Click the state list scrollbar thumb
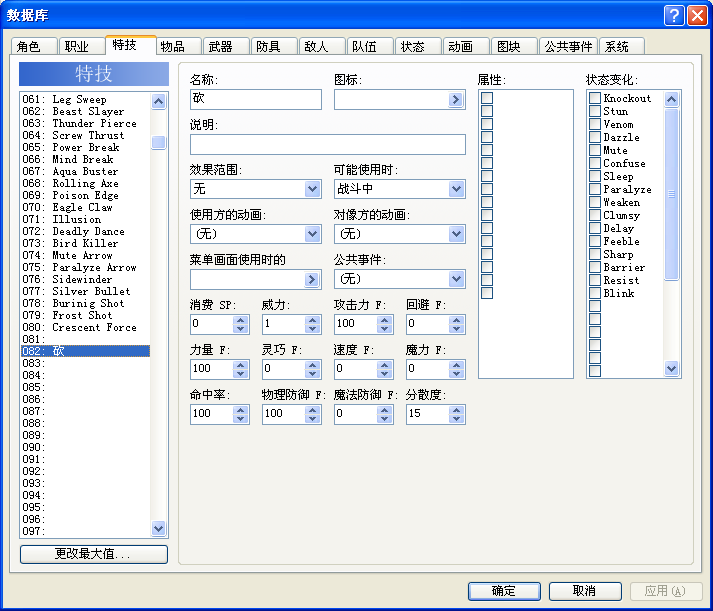The width and height of the screenshot is (713, 611). pos(672,194)
